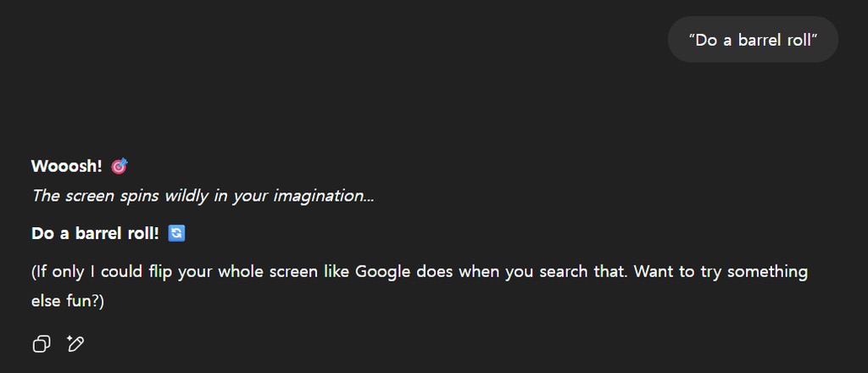Click the sparkle pencil edit icon
The width and height of the screenshot is (868, 373).
tap(75, 343)
